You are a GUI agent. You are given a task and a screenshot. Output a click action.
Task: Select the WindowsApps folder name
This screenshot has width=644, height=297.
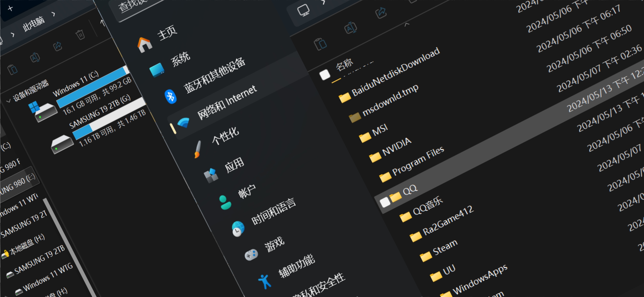coord(480,279)
